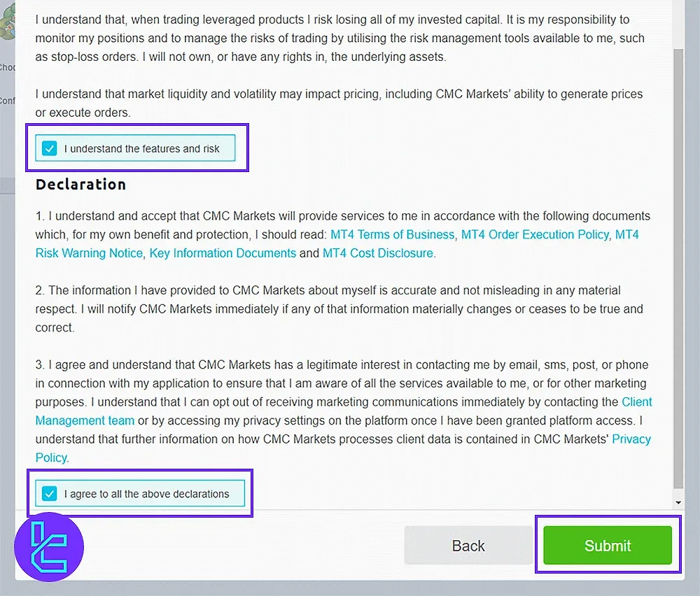Image resolution: width=700 pixels, height=596 pixels.
Task: Click the scrollbar down arrow
Action: [x=677, y=502]
